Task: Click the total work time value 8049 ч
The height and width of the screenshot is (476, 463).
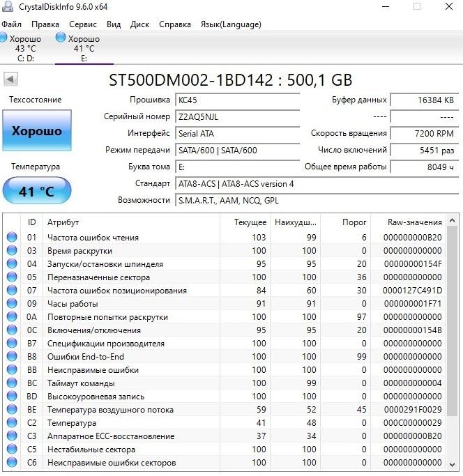Action: (425, 167)
